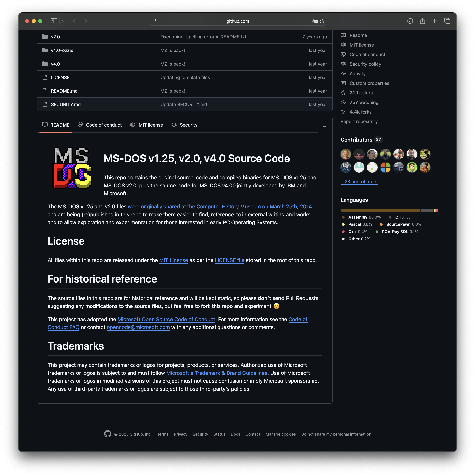Image resolution: width=475 pixels, height=476 pixels.
Task: Open the Assembly 85.0% language link
Action: click(361, 217)
